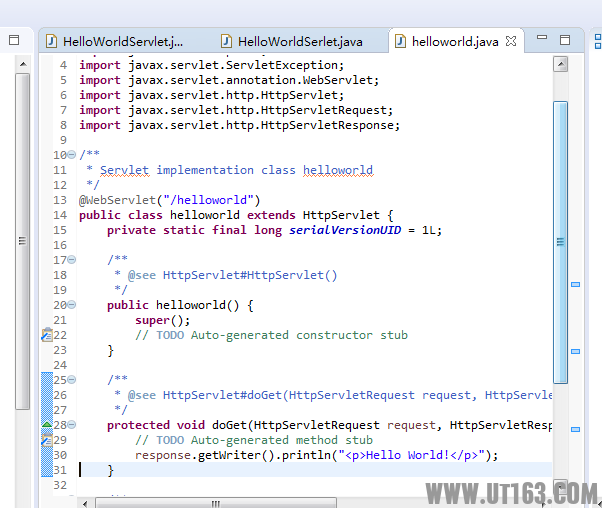
Task: Collapse the doGet Javadoc at line 25
Action: (71, 380)
